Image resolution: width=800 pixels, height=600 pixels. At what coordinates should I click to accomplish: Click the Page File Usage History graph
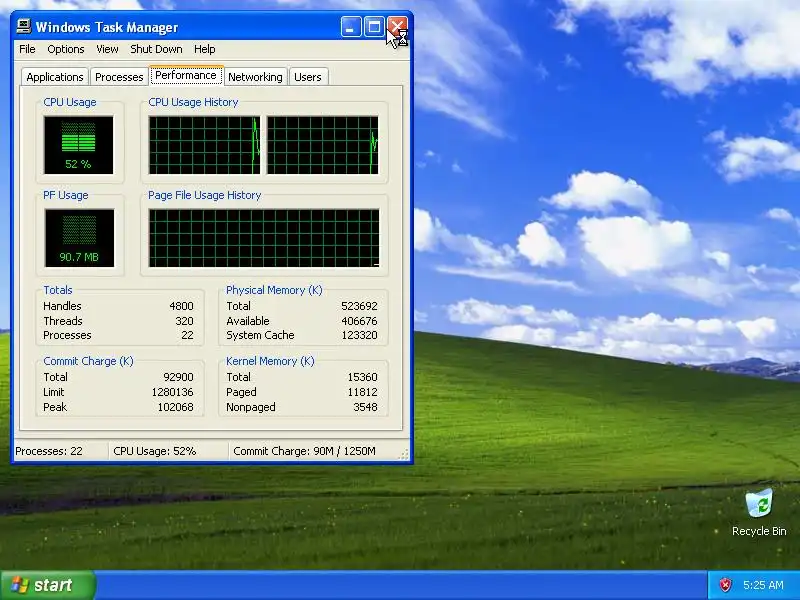point(264,238)
